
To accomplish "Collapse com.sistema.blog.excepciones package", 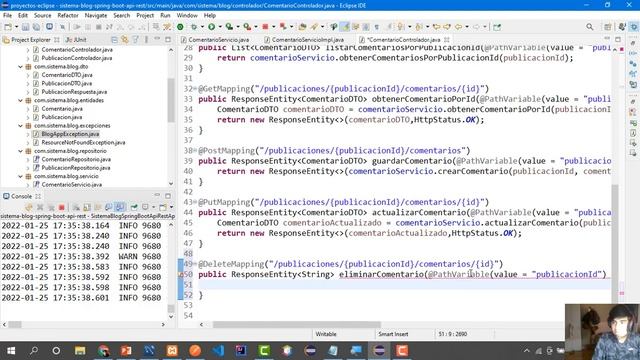I will 20,126.
